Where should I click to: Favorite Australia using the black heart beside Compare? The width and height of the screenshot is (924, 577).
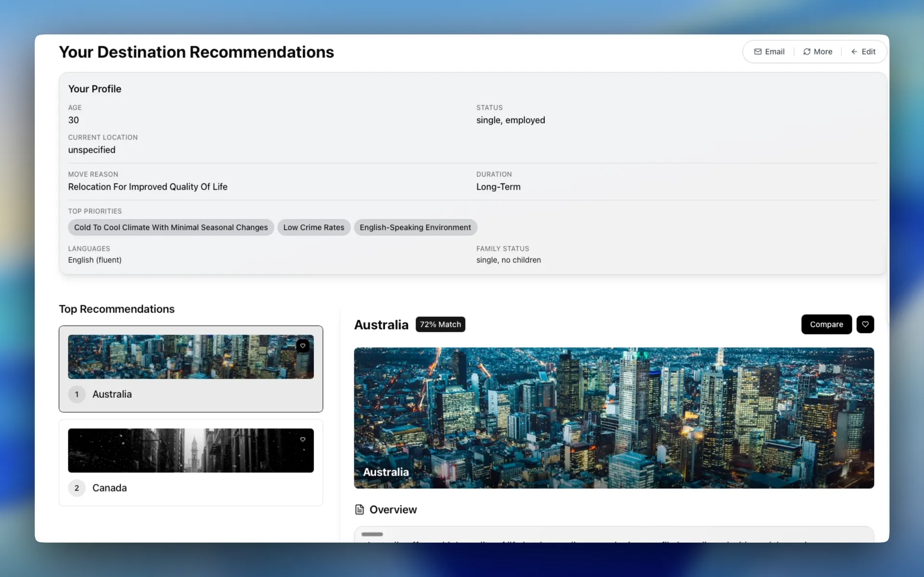point(865,324)
